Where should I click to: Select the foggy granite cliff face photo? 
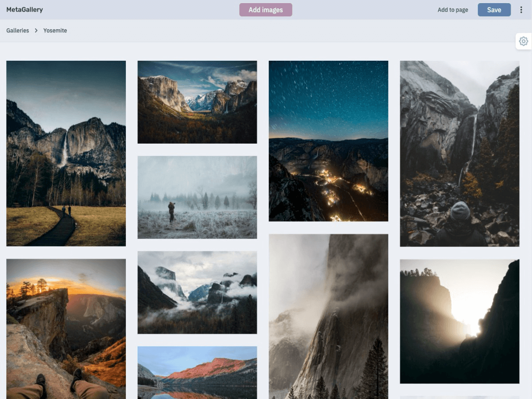[329, 316]
